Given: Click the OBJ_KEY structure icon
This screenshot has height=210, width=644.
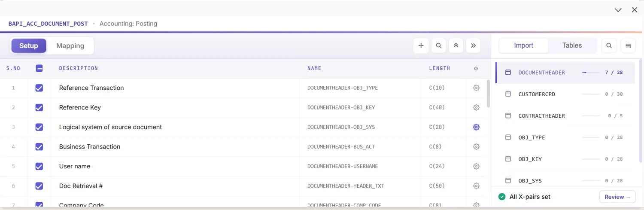Looking at the screenshot, I should [508, 159].
